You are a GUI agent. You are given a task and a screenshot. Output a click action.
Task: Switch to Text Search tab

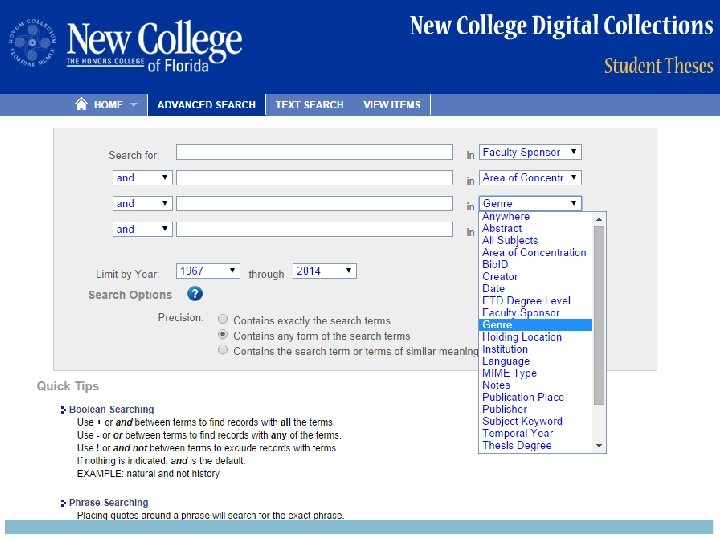tap(309, 105)
